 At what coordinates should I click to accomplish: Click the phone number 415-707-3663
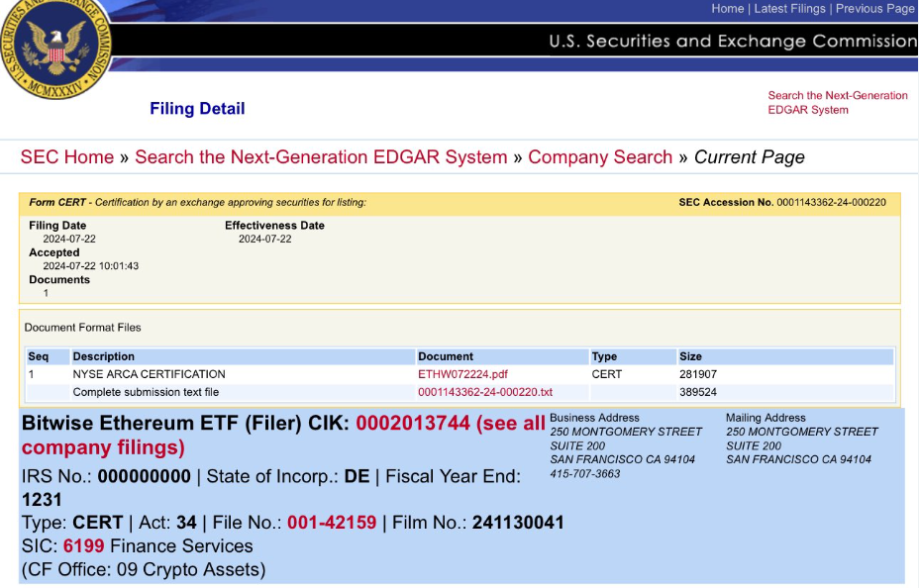[x=585, y=473]
